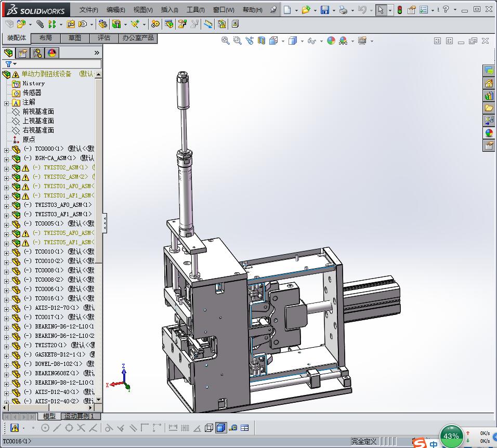Switch to the 运动算例1 tab
The height and width of the screenshot is (448, 497).
pos(79,416)
